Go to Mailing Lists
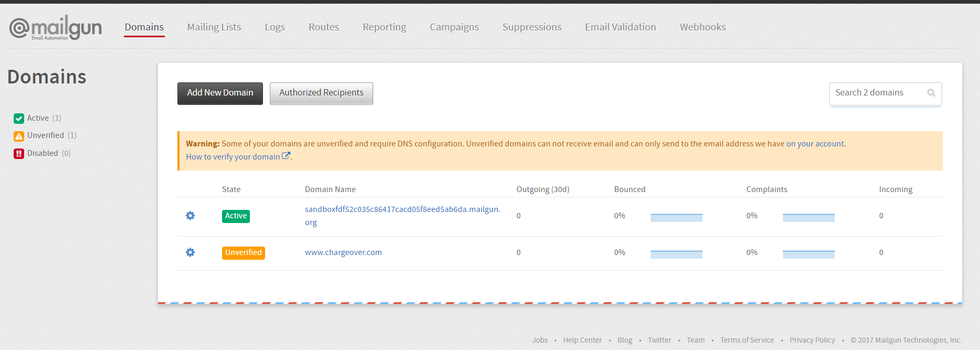The image size is (980, 350). coord(214,27)
